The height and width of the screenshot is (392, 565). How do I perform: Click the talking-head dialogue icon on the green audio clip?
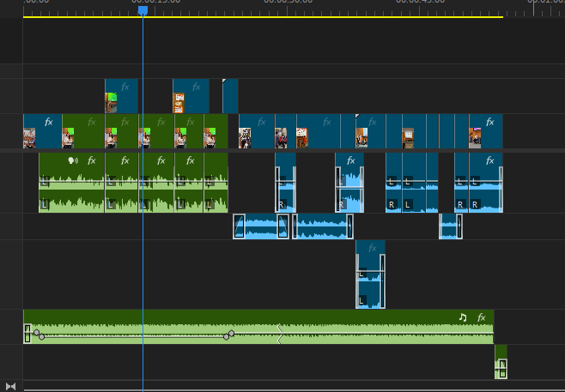(73, 160)
